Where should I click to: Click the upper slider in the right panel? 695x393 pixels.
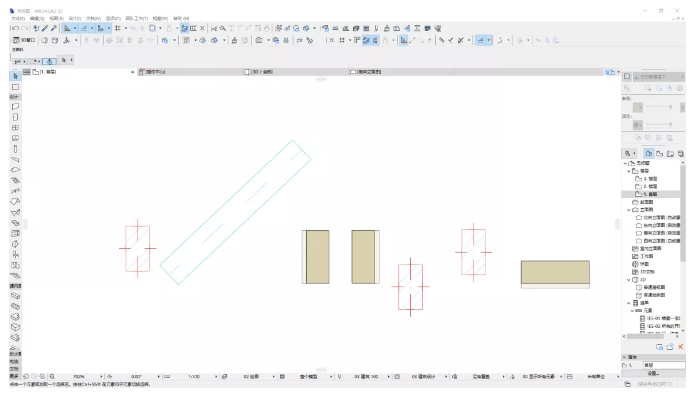(658, 107)
